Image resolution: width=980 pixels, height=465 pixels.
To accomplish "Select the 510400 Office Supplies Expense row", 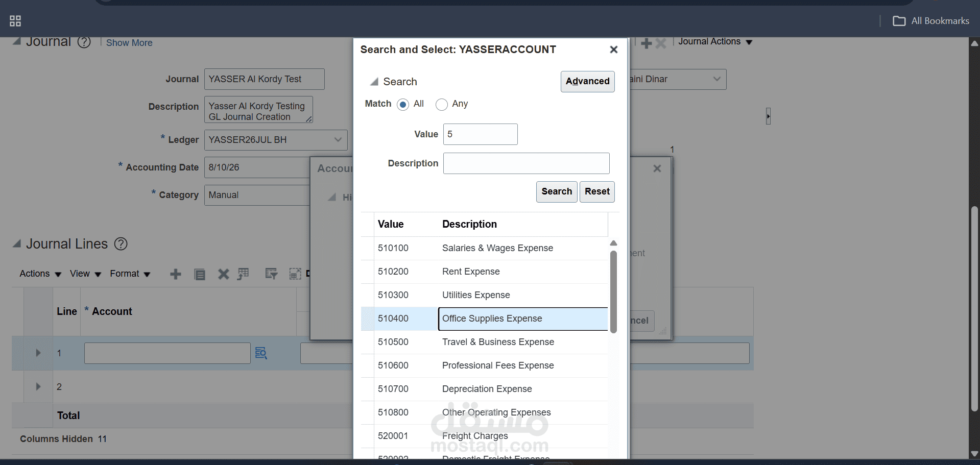I will coord(484,319).
